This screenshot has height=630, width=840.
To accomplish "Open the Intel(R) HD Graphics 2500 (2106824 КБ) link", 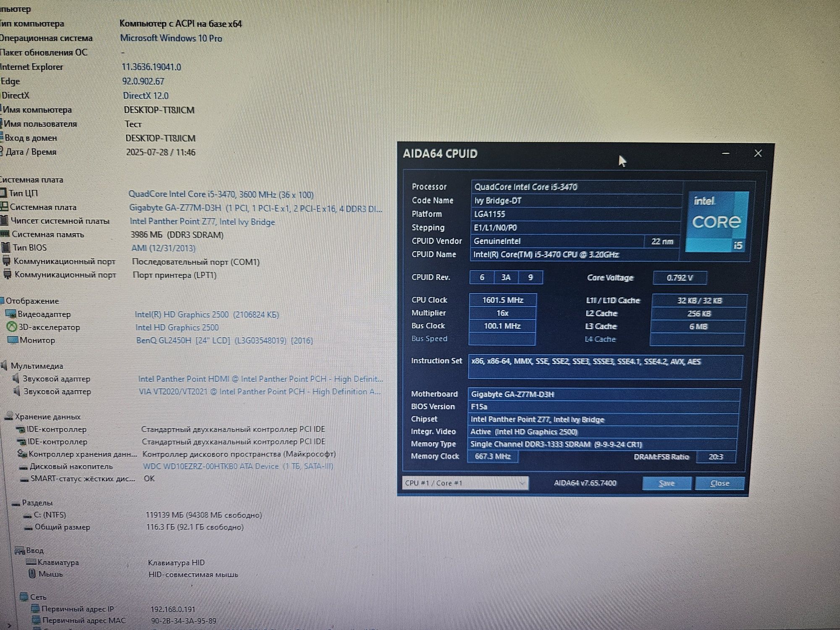I will (207, 315).
